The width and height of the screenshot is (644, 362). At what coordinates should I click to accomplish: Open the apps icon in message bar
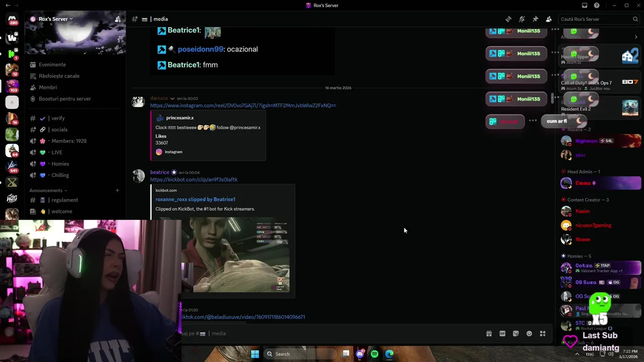(542, 333)
